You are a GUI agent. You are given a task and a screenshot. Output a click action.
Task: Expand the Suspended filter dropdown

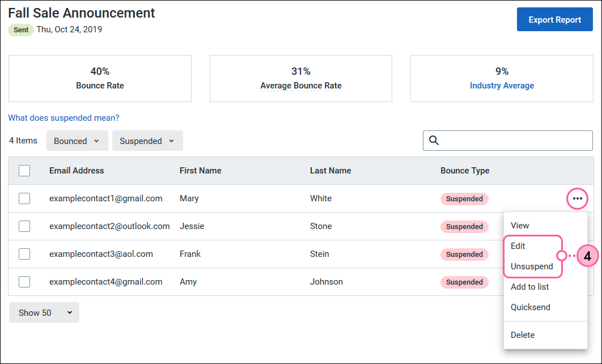coord(147,141)
